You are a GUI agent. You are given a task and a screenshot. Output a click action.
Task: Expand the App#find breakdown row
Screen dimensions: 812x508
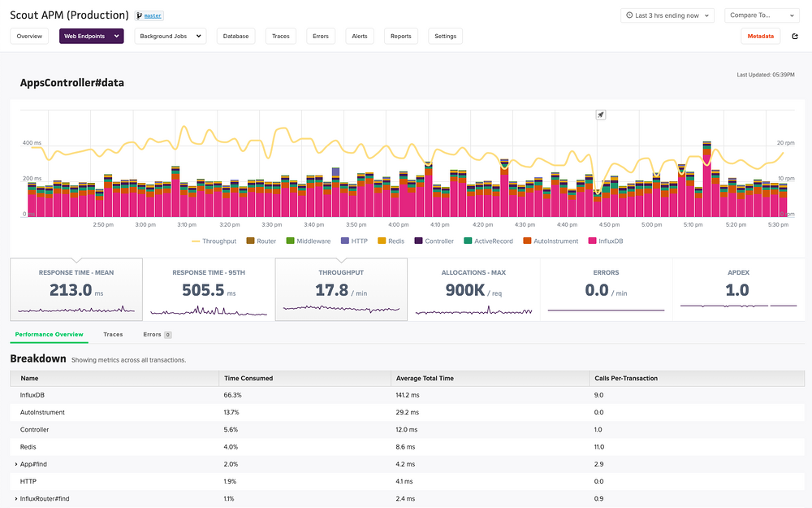click(x=16, y=464)
